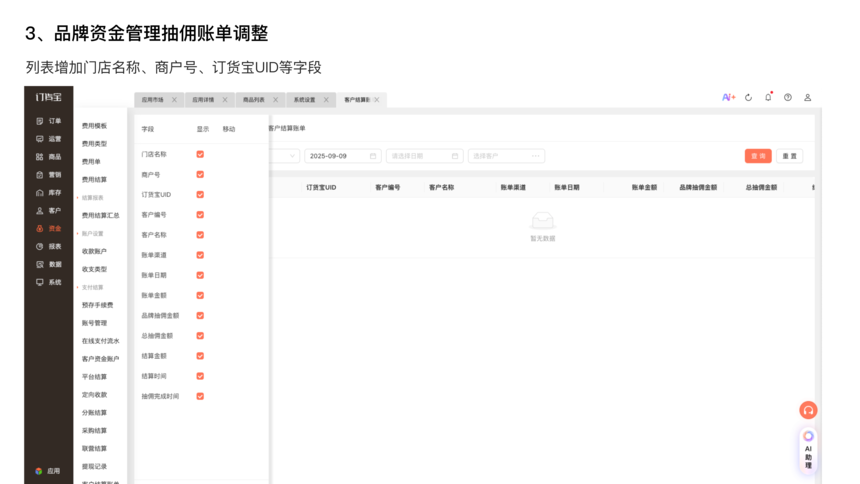Select 费用结算汇总 in the submenu
Screen dimensions: 860x484
tap(100, 215)
